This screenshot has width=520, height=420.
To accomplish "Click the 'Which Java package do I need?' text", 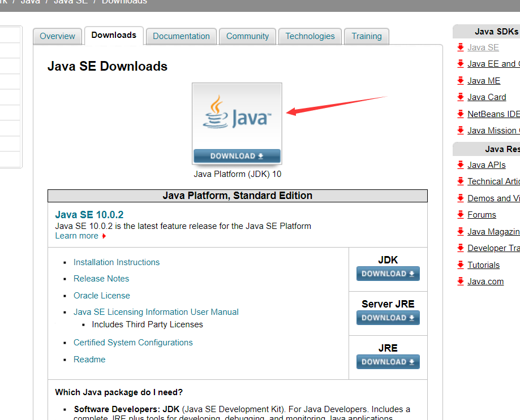I will tap(119, 392).
